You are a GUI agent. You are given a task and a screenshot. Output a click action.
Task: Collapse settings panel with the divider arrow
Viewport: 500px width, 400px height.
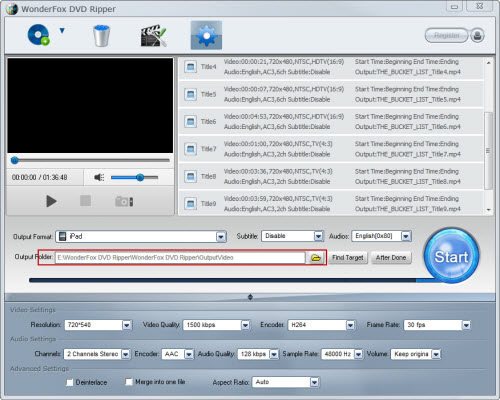250,297
